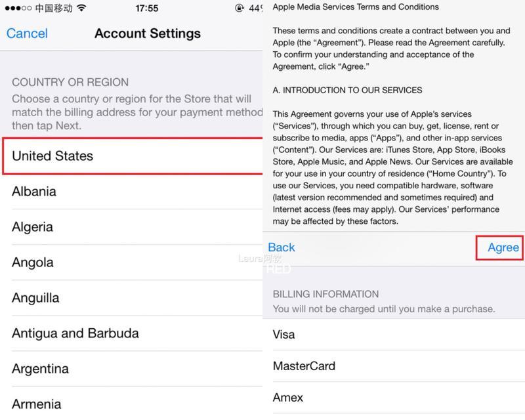Tap the rotation lock status icon

click(239, 8)
